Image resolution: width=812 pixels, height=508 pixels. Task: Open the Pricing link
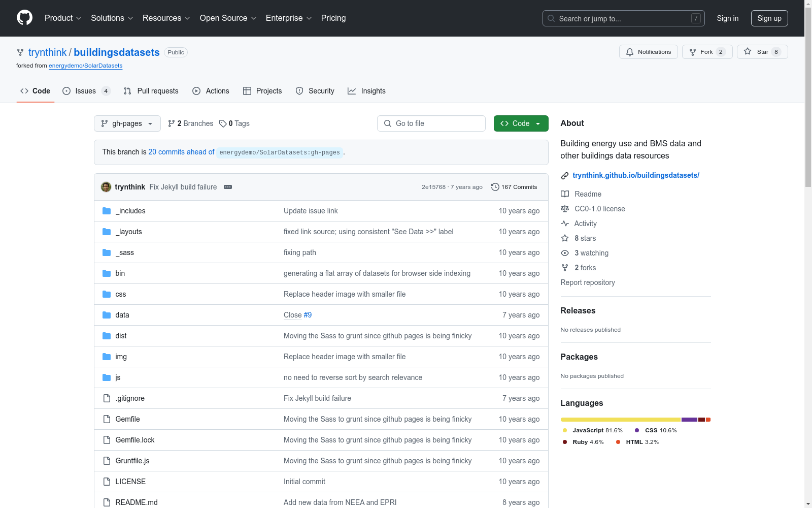click(333, 18)
